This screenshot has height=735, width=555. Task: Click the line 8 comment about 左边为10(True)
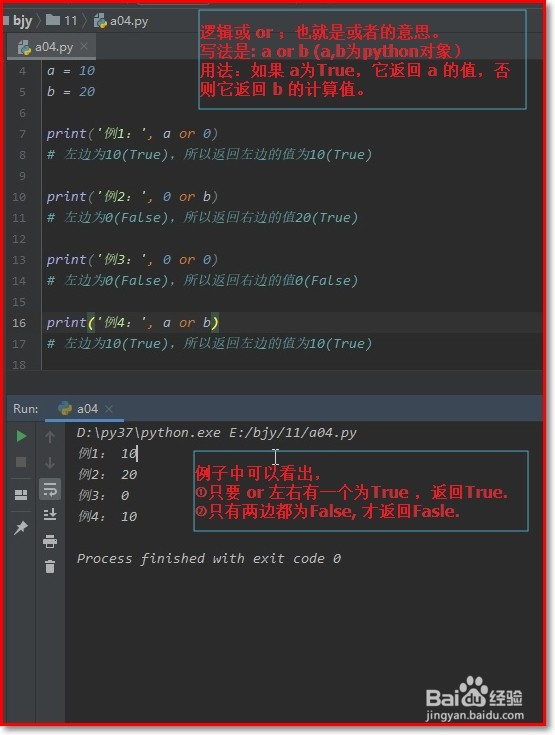(x=209, y=154)
